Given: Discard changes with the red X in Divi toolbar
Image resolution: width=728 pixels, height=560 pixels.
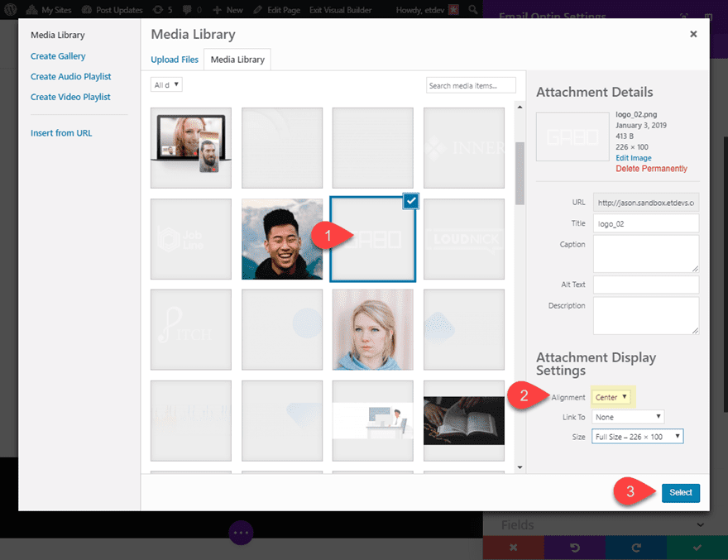Looking at the screenshot, I should [x=513, y=548].
